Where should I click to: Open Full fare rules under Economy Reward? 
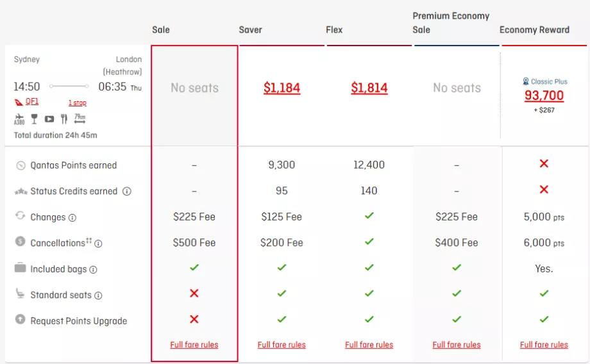544,345
